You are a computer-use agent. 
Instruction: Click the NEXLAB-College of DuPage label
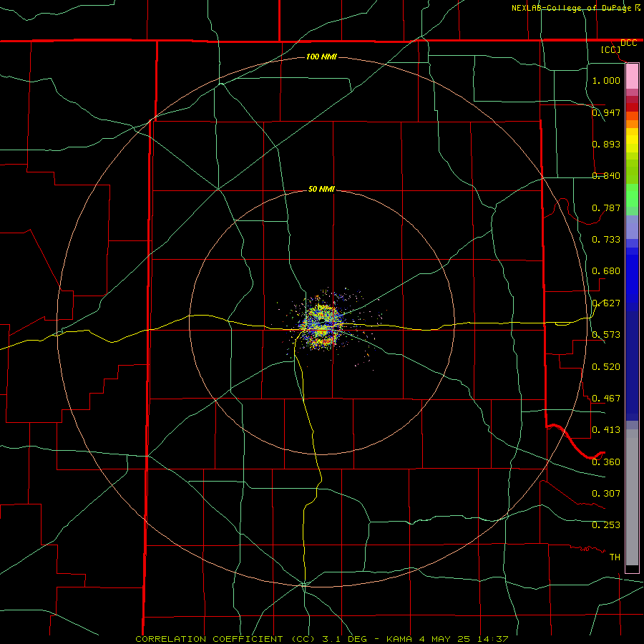click(x=571, y=8)
